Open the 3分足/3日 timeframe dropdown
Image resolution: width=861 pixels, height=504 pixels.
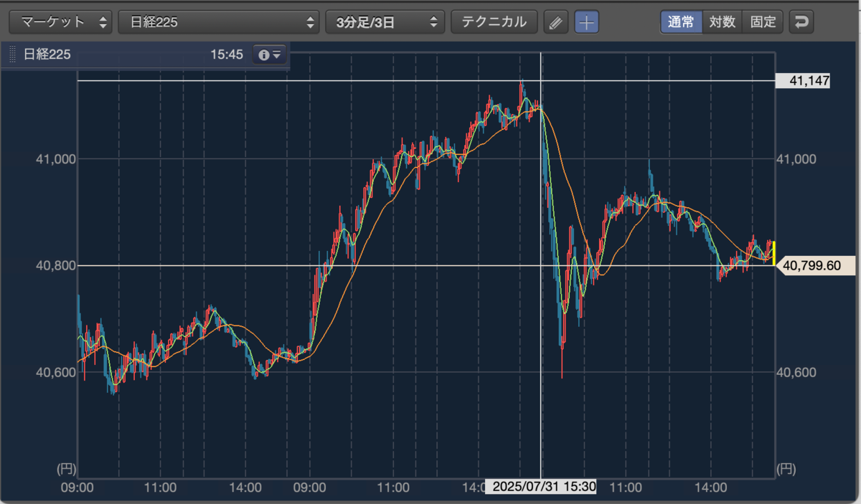click(385, 22)
